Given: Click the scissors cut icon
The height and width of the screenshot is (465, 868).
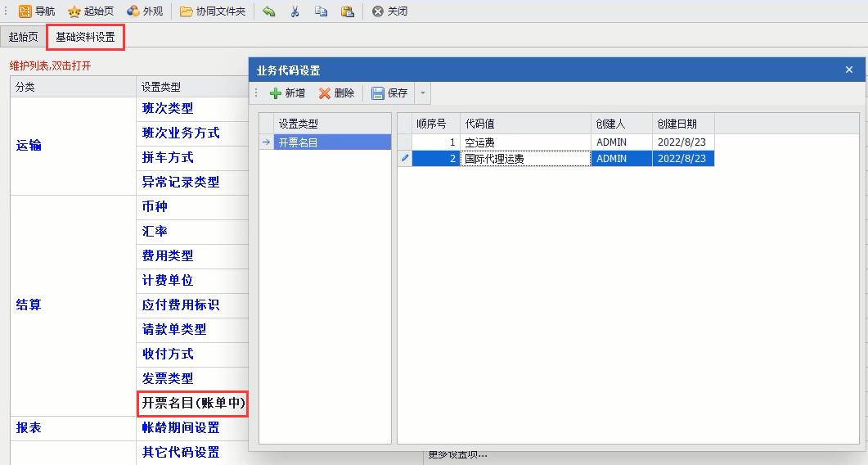Looking at the screenshot, I should [295, 11].
